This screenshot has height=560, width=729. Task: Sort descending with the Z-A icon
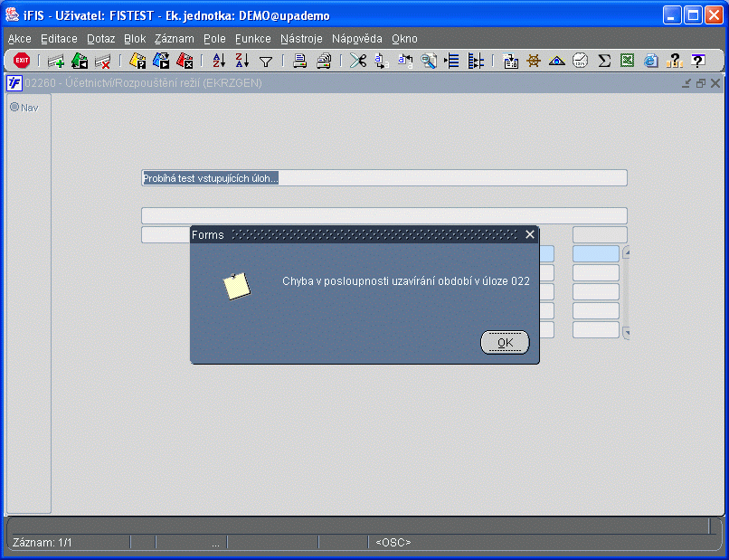[x=242, y=61]
